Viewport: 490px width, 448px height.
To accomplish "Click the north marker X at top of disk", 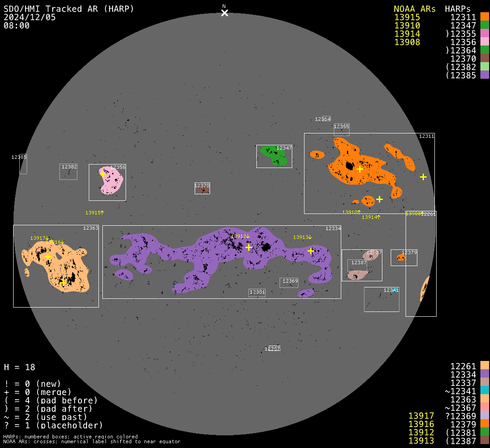I will point(224,13).
